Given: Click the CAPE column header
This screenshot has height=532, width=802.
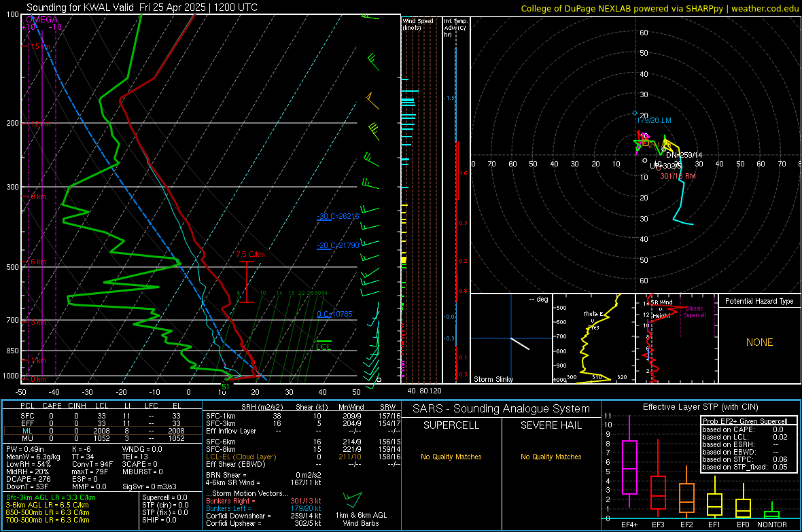Looking at the screenshot, I should coord(52,406).
